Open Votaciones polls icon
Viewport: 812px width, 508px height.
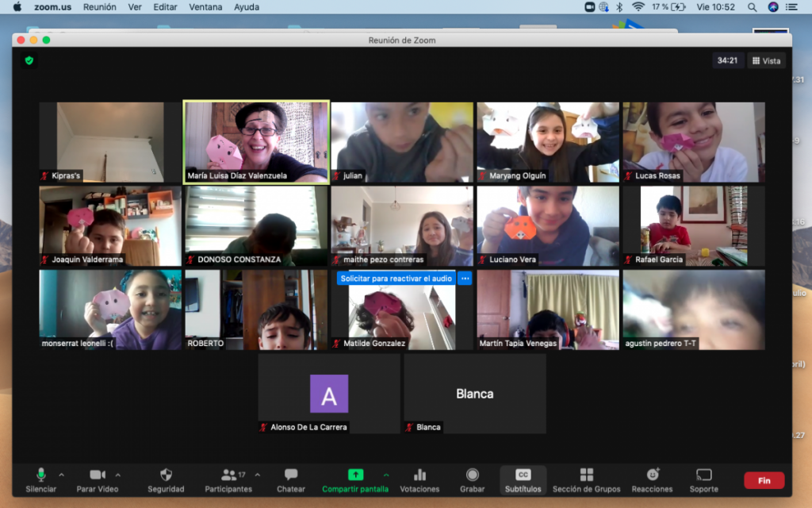pyautogui.click(x=419, y=475)
